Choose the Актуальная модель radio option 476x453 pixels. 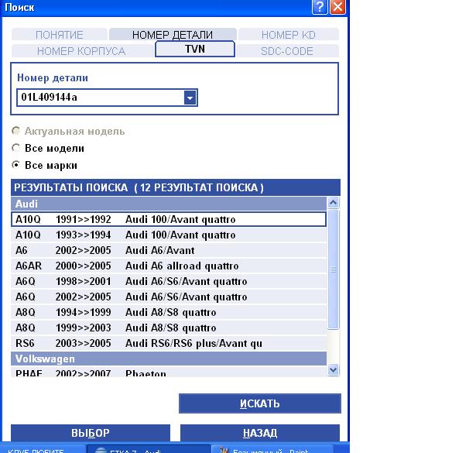16,132
